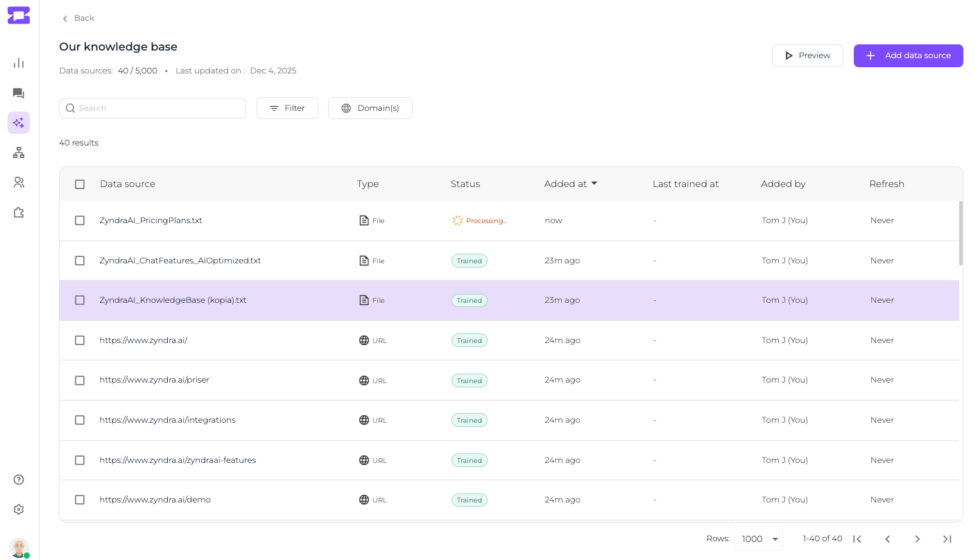Click the Our knowledge base heading
This screenshot has height=560, width=980.
click(x=119, y=47)
